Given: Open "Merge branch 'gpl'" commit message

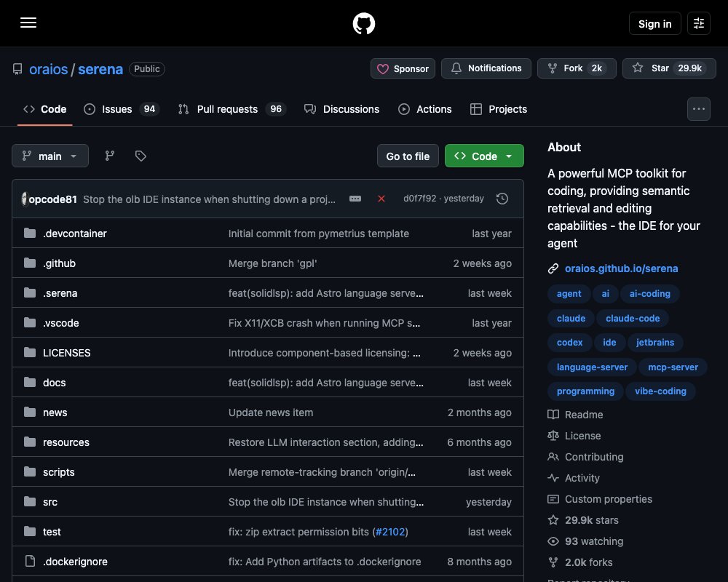Looking at the screenshot, I should pos(272,263).
